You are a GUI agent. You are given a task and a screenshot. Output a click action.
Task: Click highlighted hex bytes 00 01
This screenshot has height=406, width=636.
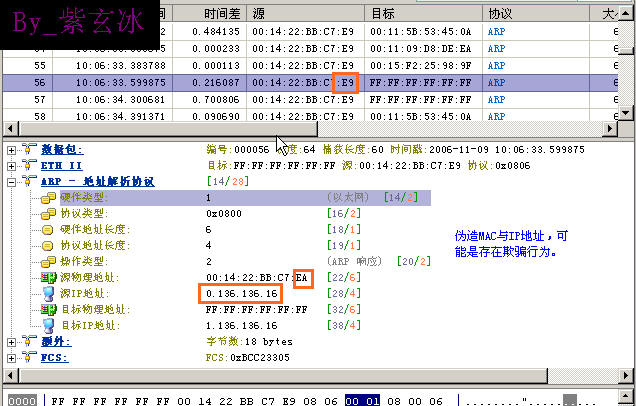click(362, 401)
